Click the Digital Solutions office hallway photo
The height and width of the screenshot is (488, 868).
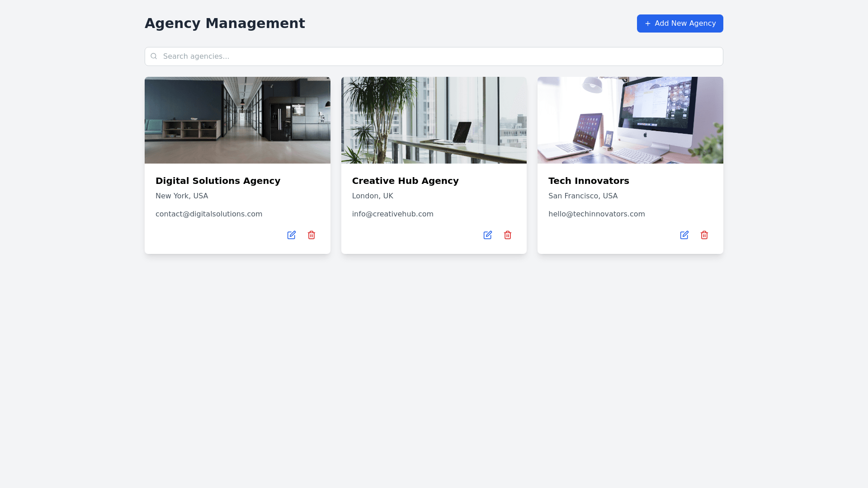pyautogui.click(x=237, y=120)
